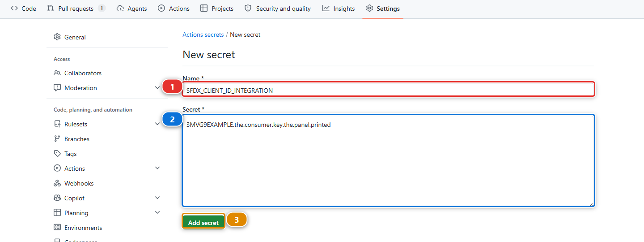644x242 pixels.
Task: Click the Rulesets icon
Action: [x=57, y=124]
